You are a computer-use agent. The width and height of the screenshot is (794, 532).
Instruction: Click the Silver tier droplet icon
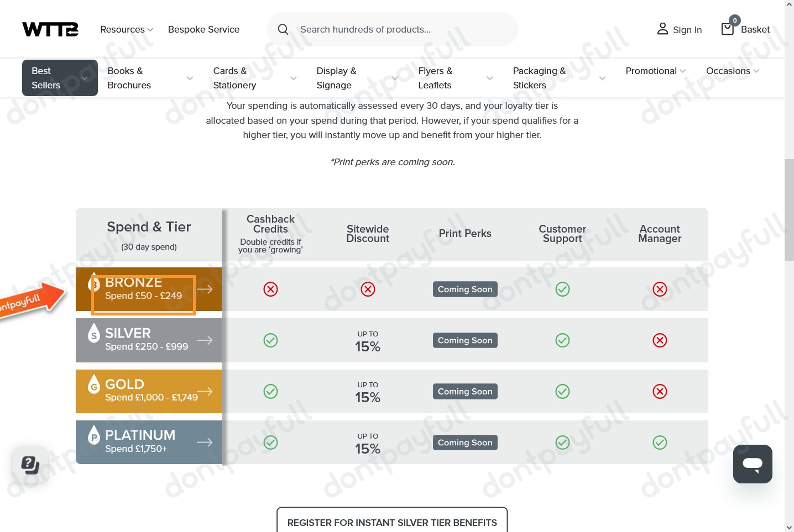click(94, 333)
